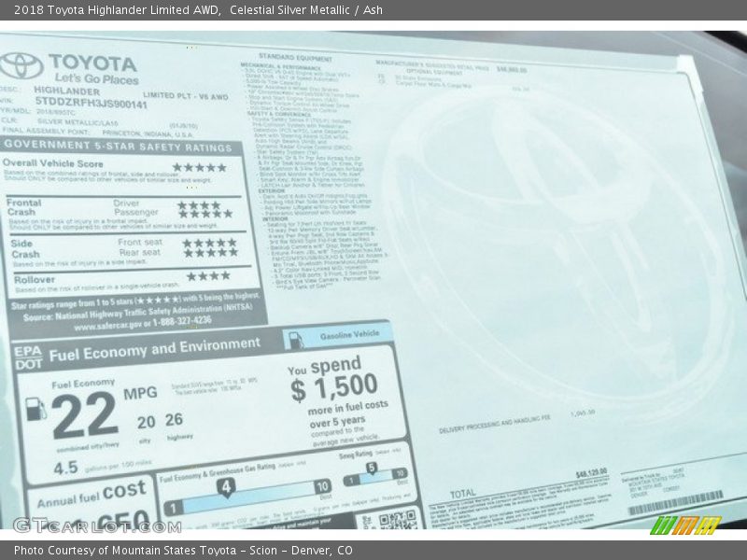
Task: Click the "LIMITED PLT - V6 AWD" text
Action: (x=185, y=96)
